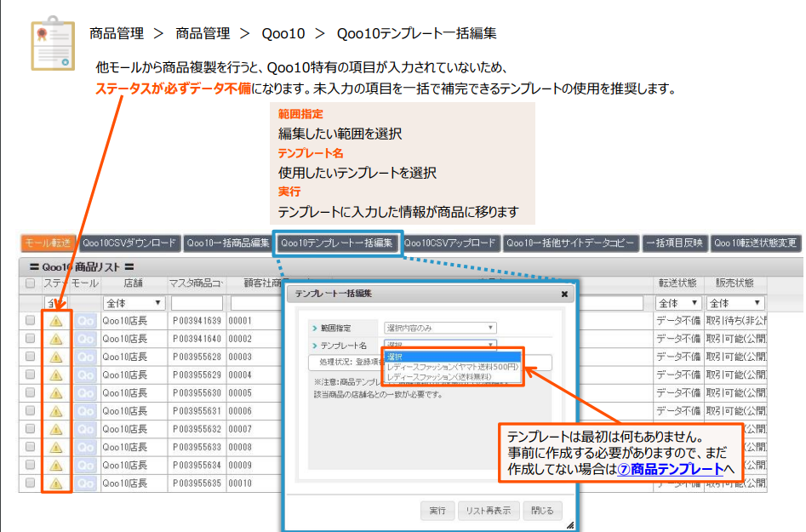Image resolution: width=806 pixels, height=532 pixels.
Task: Expand the 販売状態 filter dropdown
Action: pos(735,303)
